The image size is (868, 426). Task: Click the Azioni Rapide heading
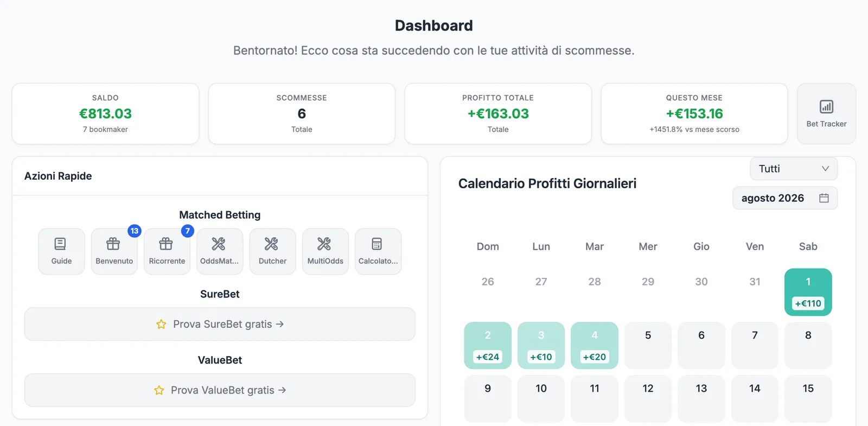[58, 176]
